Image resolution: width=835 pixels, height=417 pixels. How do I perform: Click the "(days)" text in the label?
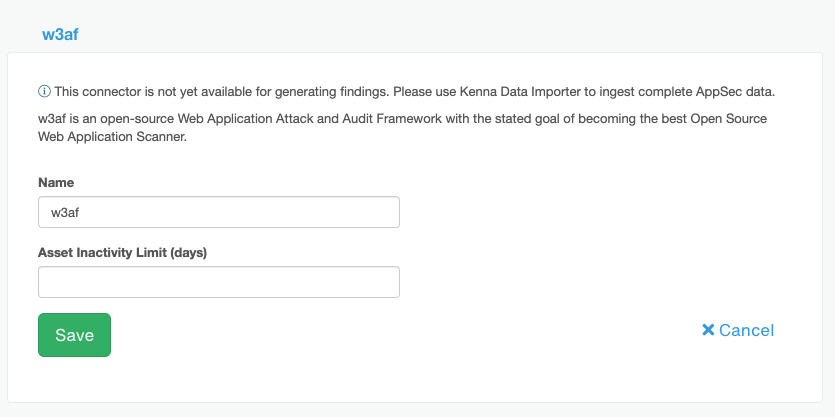point(188,253)
